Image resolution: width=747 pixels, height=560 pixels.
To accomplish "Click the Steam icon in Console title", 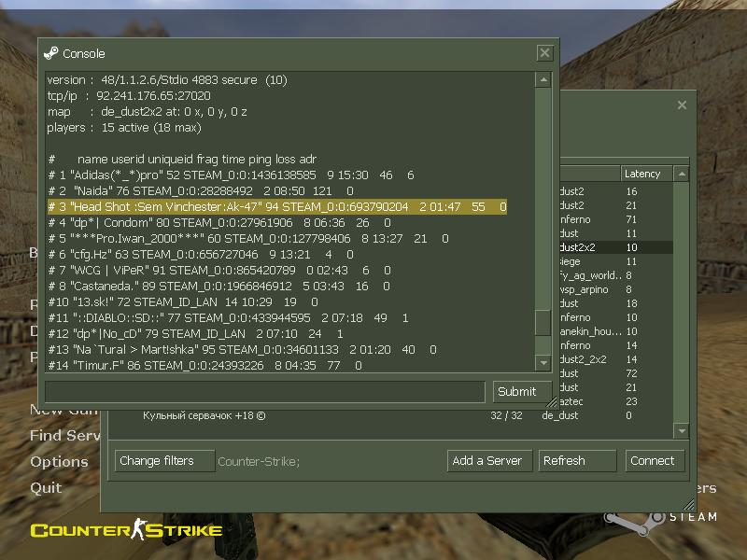I will (50, 53).
